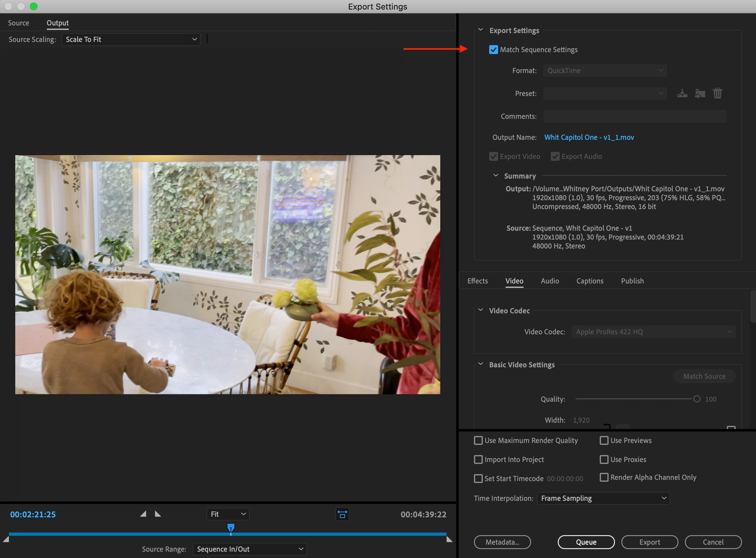Open the Source Range dropdown
The height and width of the screenshot is (558, 756).
click(x=250, y=549)
